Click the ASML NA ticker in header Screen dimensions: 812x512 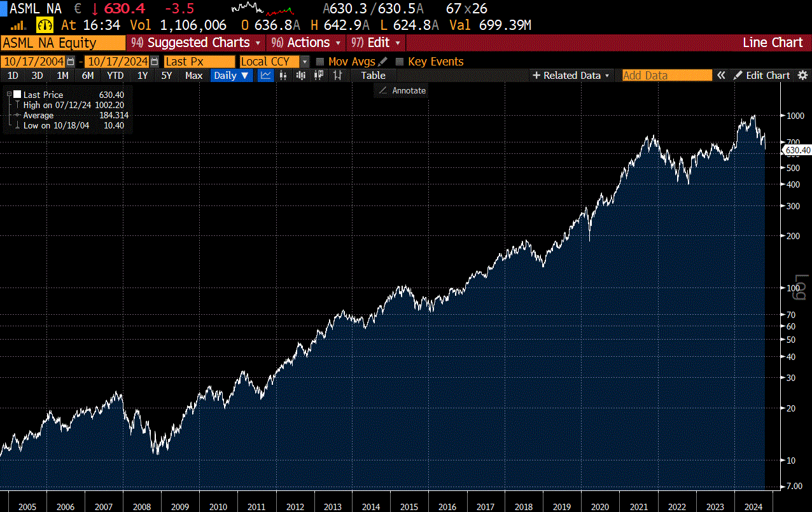coord(36,9)
